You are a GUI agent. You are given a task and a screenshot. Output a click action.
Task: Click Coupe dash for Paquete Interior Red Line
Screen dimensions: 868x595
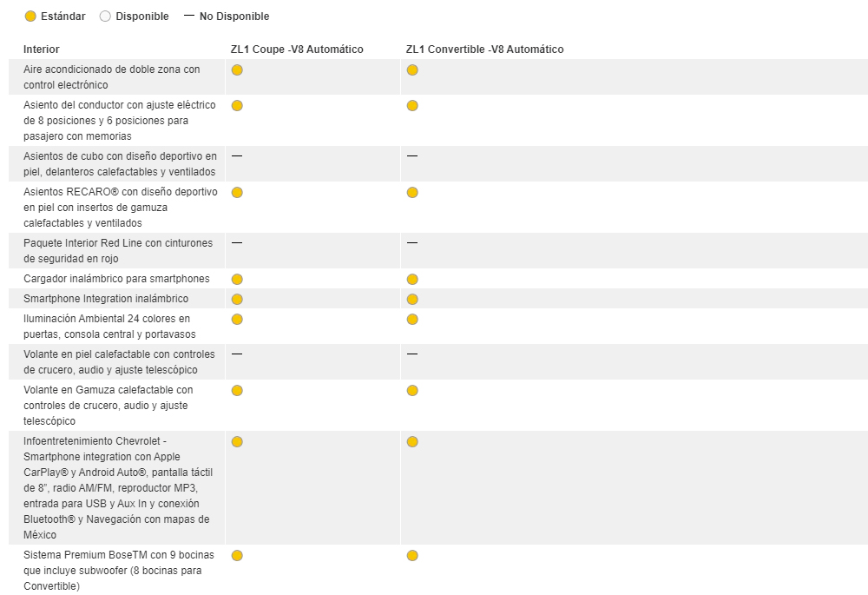click(237, 243)
